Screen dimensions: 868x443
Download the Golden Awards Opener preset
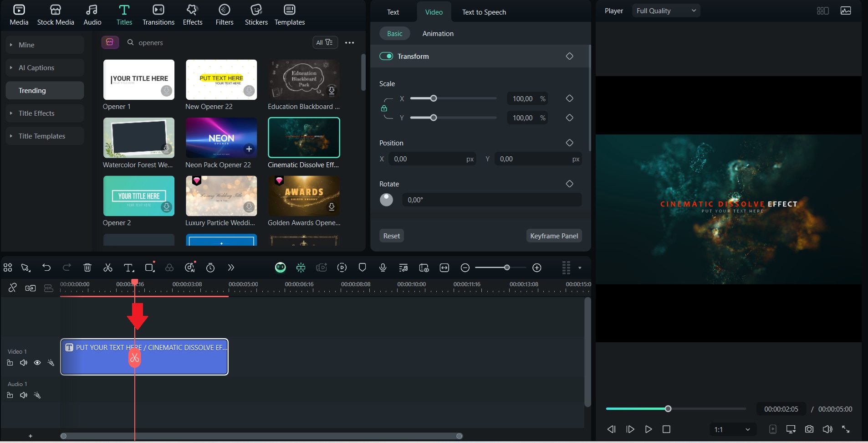click(332, 207)
